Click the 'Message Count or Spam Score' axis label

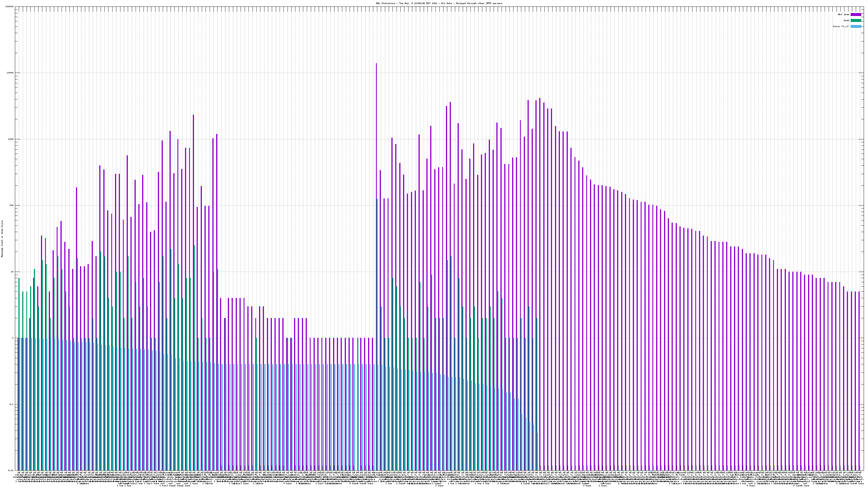[2, 239]
